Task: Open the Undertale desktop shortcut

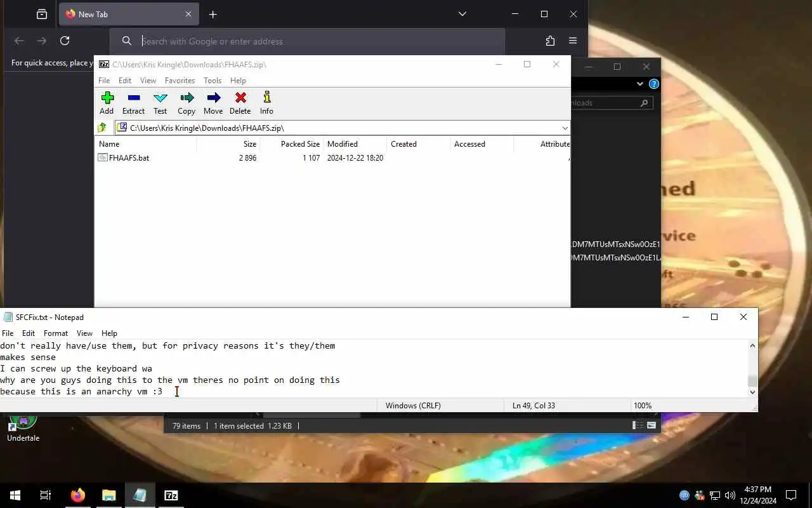Action: tap(23, 427)
